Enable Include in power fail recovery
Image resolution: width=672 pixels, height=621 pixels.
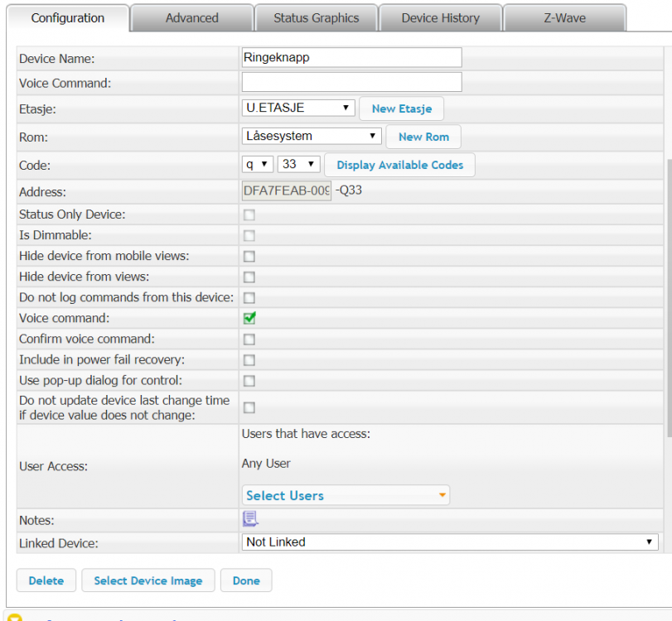(249, 360)
